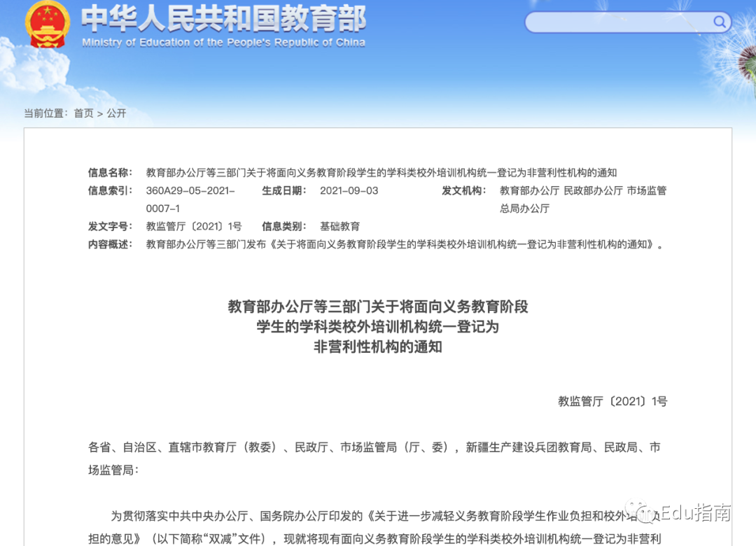This screenshot has height=546, width=756.
Task: Open the 首页 breadcrumb link
Action: [x=83, y=113]
